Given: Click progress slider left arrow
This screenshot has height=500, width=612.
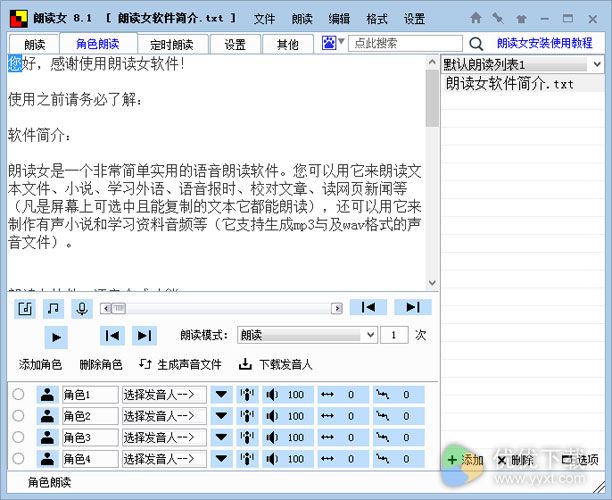Looking at the screenshot, I should coord(106,308).
